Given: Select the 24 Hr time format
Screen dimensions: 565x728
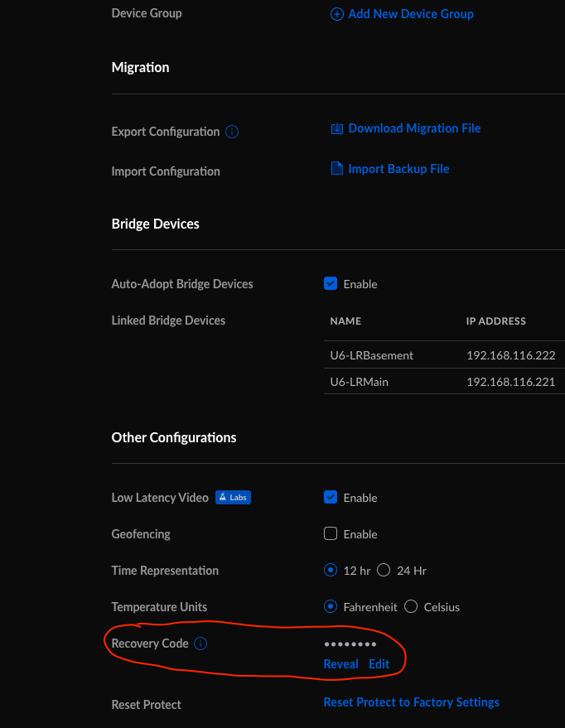Looking at the screenshot, I should (x=384, y=571).
